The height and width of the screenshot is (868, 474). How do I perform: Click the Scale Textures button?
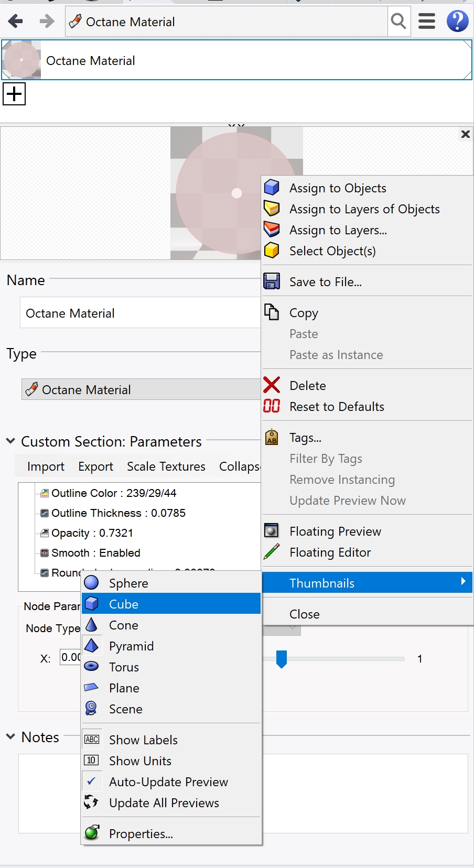[x=166, y=466]
